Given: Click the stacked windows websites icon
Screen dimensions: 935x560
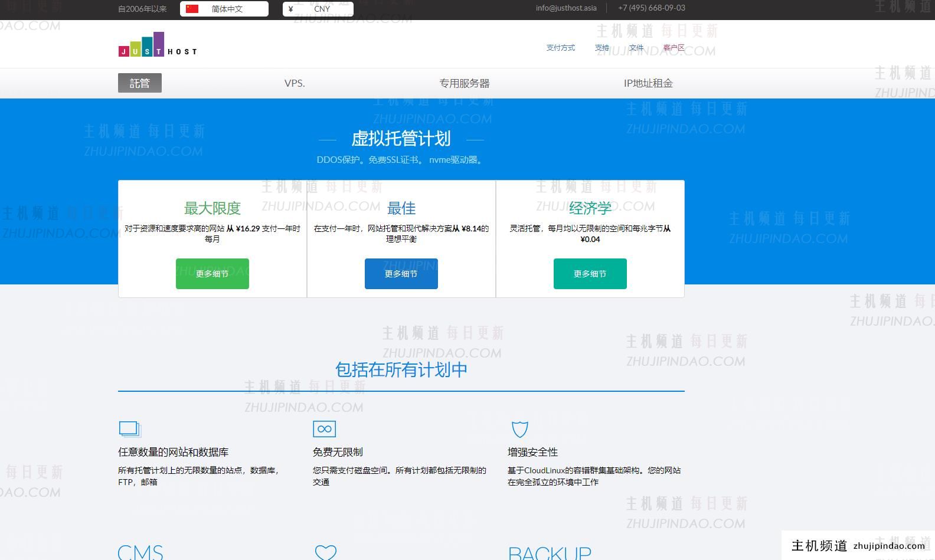Looking at the screenshot, I should (x=130, y=428).
